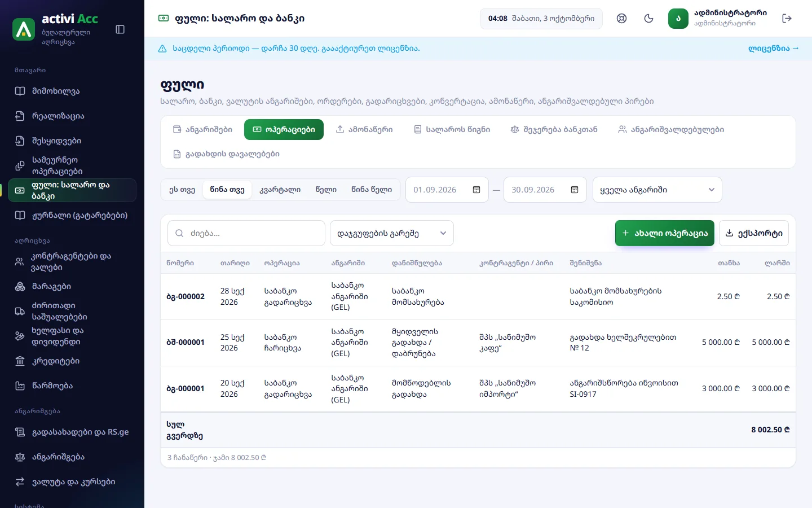812x508 pixels.
Task: Go to მარაგები in the sidebar
Action: pyautogui.click(x=72, y=286)
